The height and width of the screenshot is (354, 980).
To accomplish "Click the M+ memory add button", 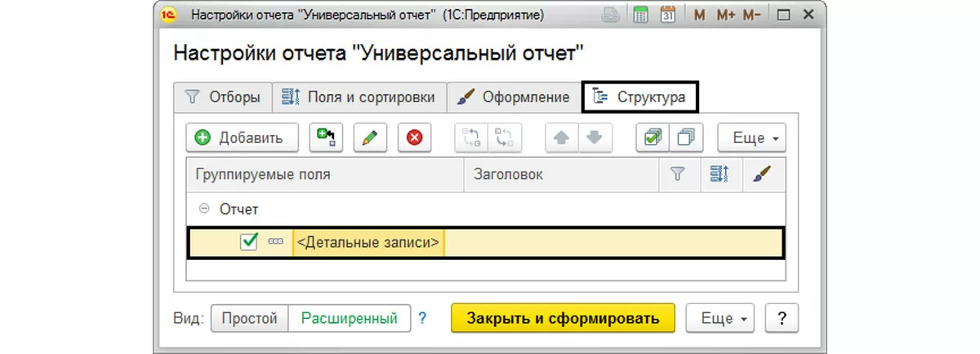I will coord(725,15).
